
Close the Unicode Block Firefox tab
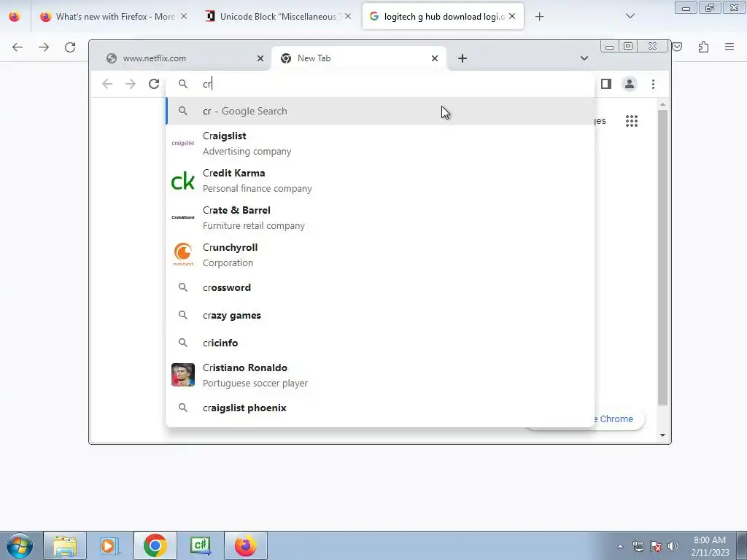click(x=348, y=16)
